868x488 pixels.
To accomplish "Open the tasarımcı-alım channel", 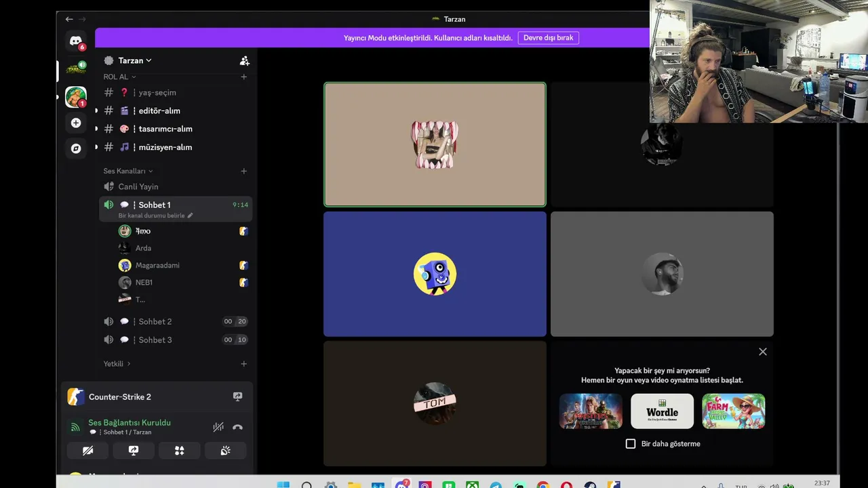I will (176, 129).
